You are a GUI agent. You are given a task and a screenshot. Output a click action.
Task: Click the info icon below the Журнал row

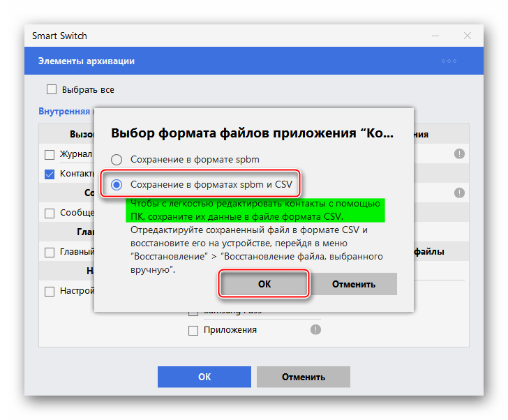459,193
